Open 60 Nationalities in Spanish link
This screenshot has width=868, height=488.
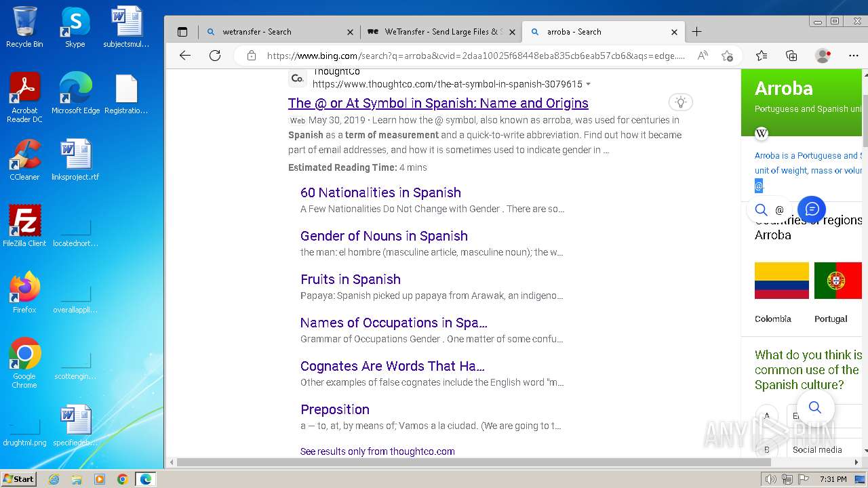pyautogui.click(x=380, y=192)
